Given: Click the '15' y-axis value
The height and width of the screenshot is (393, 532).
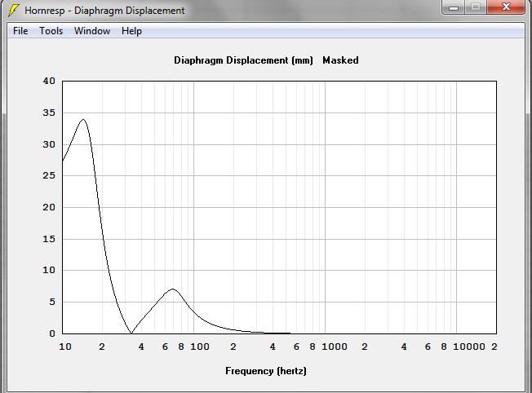Looking at the screenshot, I should coord(49,239).
